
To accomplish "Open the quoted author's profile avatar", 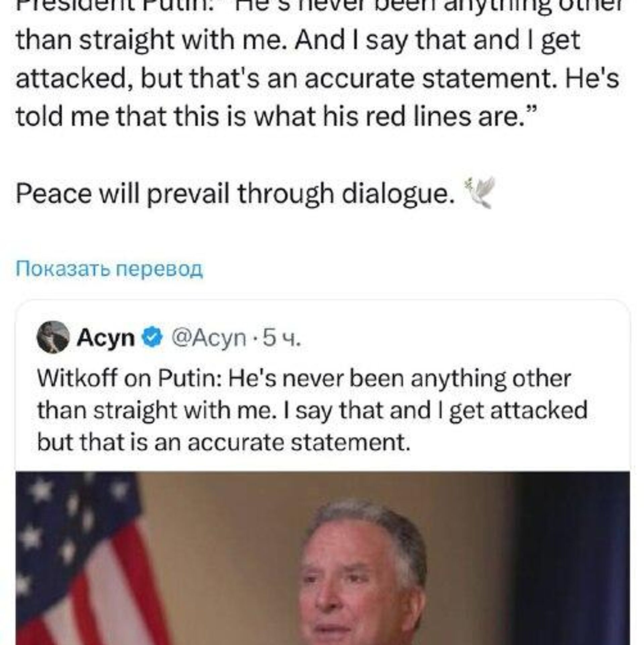I will tap(53, 337).
